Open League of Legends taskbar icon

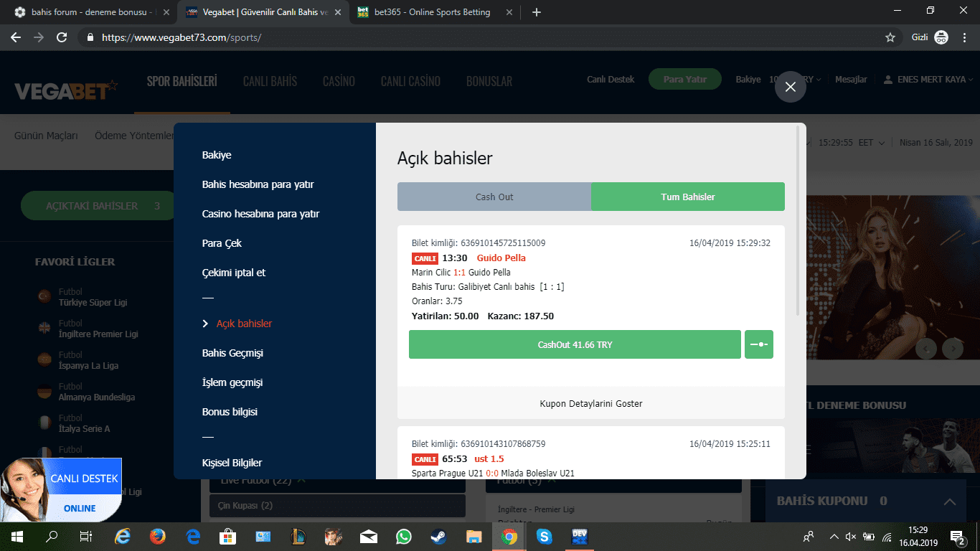coord(298,536)
